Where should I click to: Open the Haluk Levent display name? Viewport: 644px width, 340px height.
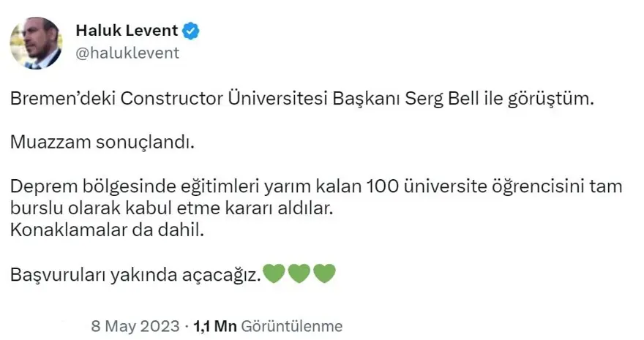[x=127, y=31]
